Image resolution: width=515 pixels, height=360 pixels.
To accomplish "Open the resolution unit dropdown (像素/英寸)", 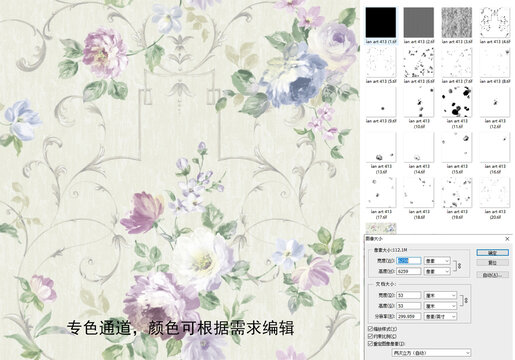I will pos(440,316).
